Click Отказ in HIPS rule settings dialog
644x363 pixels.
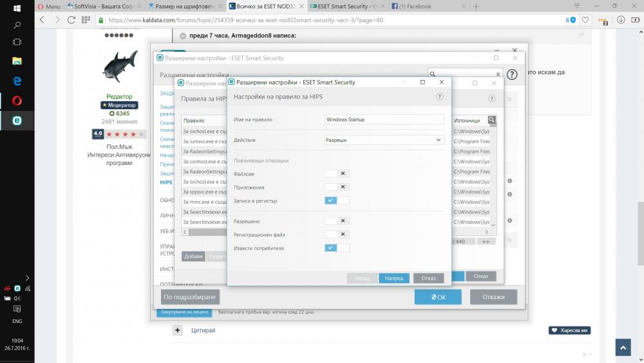pyautogui.click(x=428, y=279)
